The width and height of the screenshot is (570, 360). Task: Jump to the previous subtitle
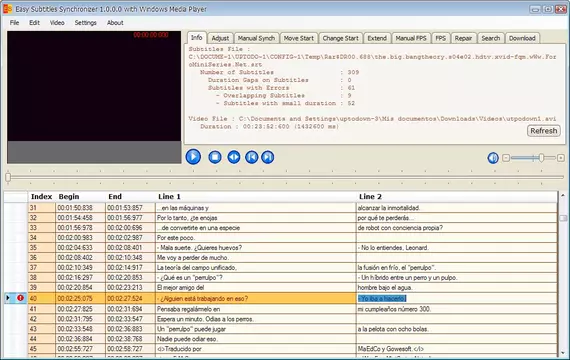(252, 157)
